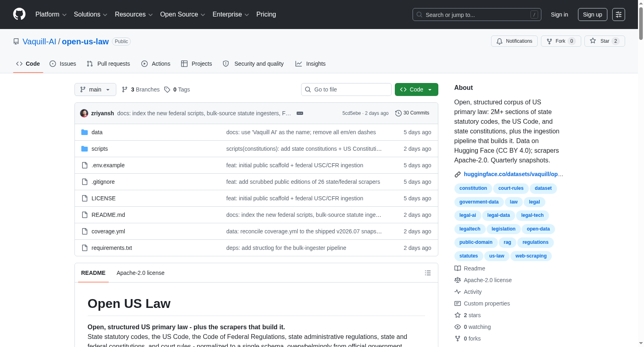
Task: Expand the Open Source menu
Action: [183, 15]
